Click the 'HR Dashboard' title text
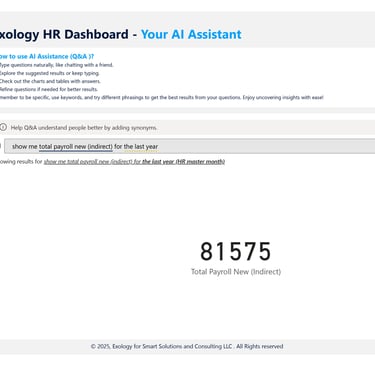Screen dimensions: 375x366 tap(86, 34)
